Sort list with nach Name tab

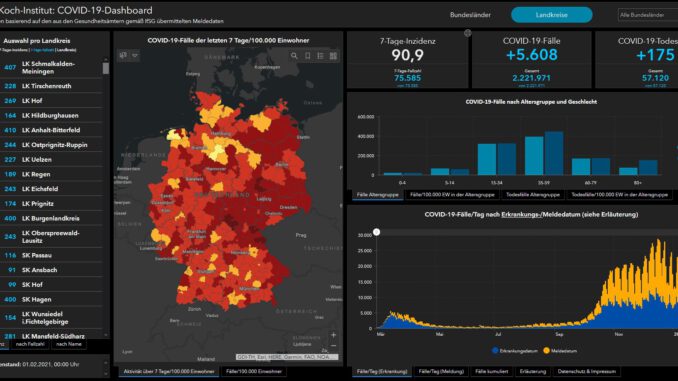[x=69, y=344]
